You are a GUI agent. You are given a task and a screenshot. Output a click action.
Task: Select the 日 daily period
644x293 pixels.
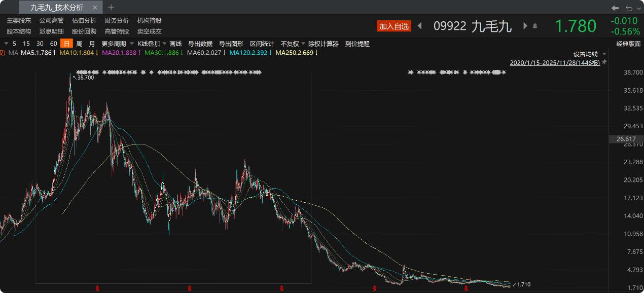[66, 44]
